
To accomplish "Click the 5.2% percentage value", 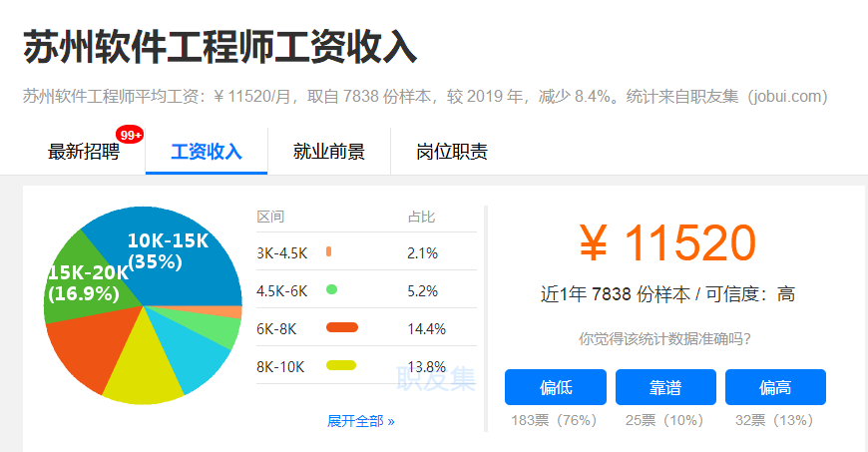I will coord(422,290).
